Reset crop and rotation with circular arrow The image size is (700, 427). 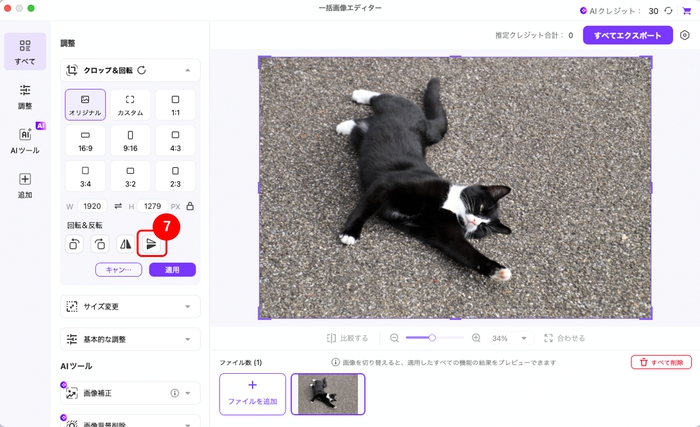coord(142,70)
